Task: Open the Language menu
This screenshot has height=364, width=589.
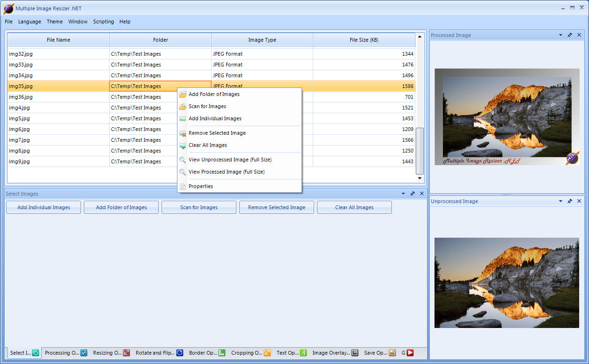Action: tap(29, 22)
